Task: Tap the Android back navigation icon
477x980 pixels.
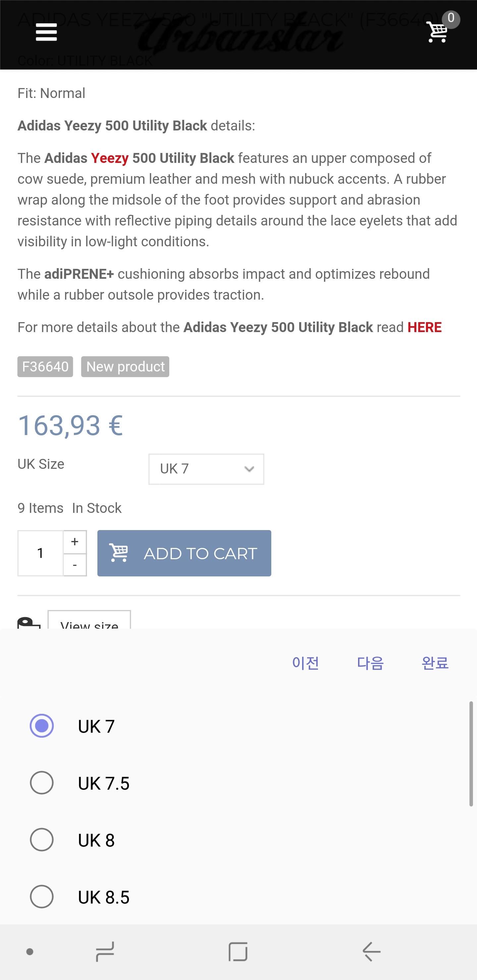Action: coord(371,952)
